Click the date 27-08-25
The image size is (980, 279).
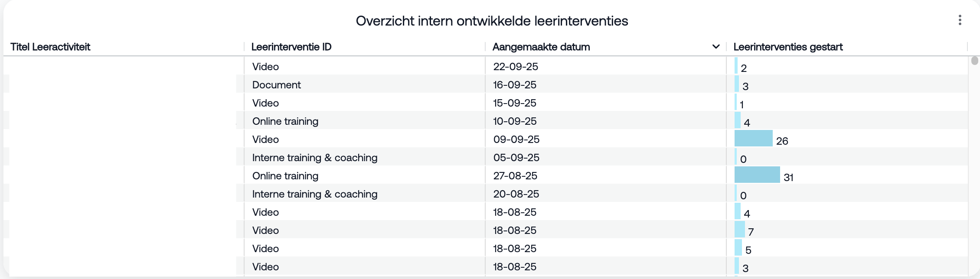click(515, 176)
